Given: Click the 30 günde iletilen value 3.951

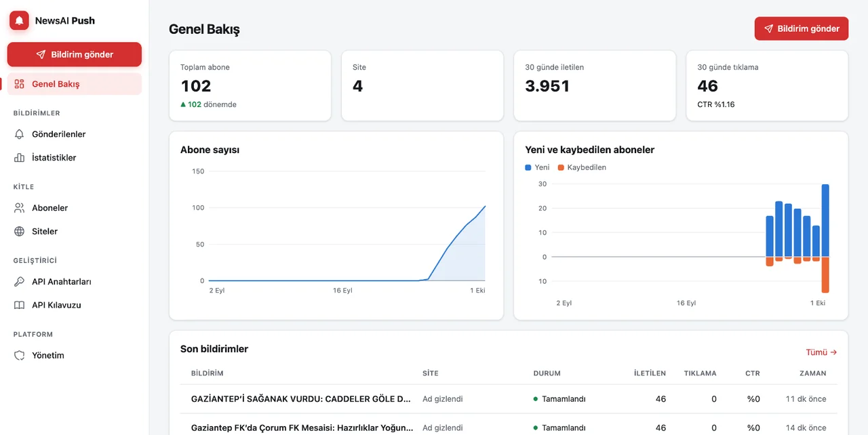Looking at the screenshot, I should click(547, 86).
